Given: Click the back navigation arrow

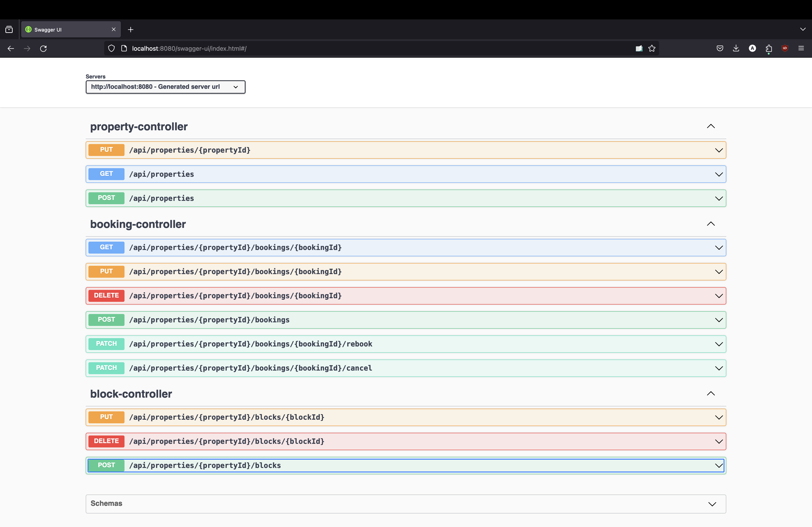Looking at the screenshot, I should click(x=11, y=48).
